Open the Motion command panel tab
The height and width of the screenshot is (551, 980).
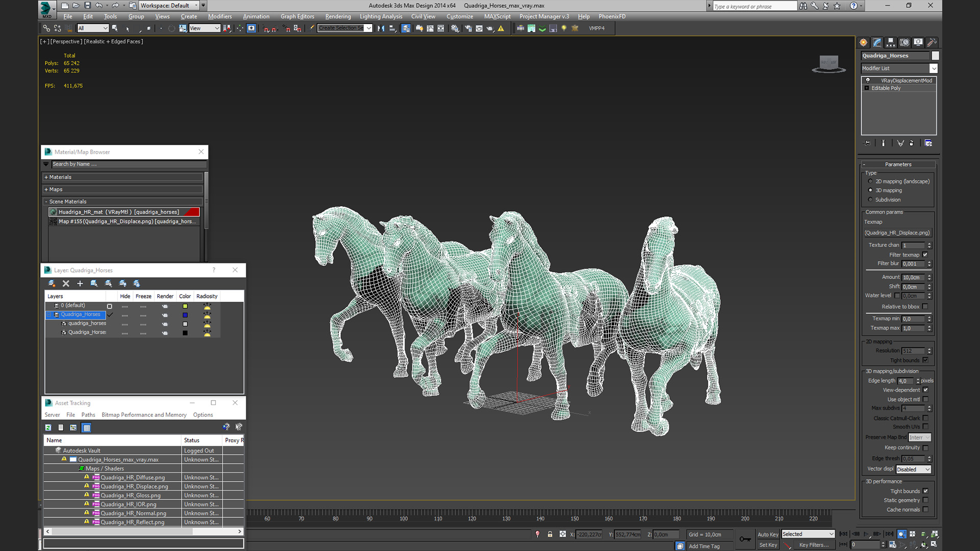point(904,42)
